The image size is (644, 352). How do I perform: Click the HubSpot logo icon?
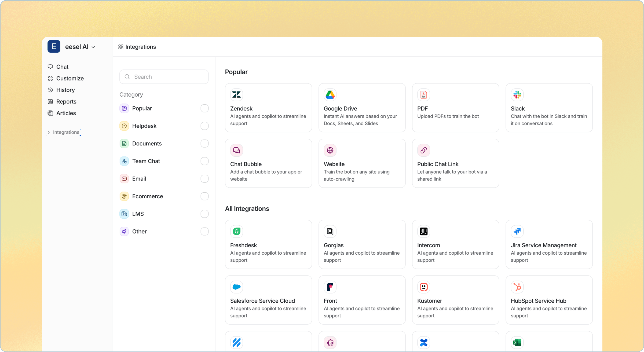[517, 287]
